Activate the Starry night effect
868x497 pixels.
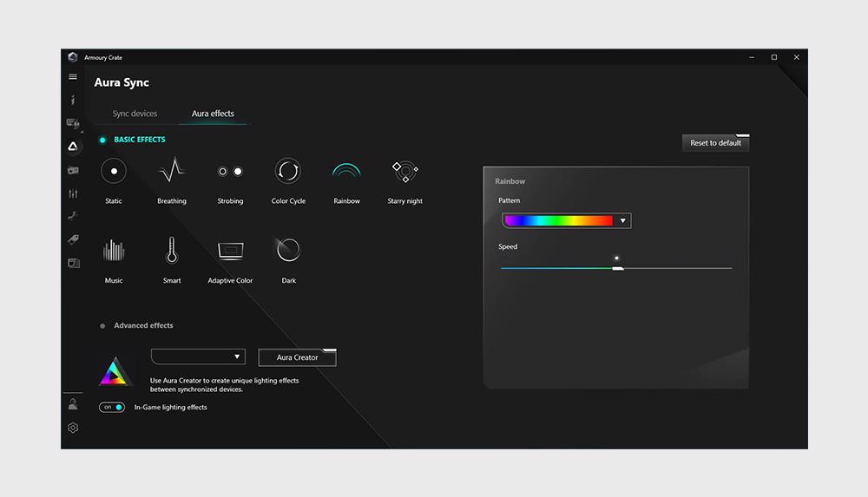click(404, 172)
